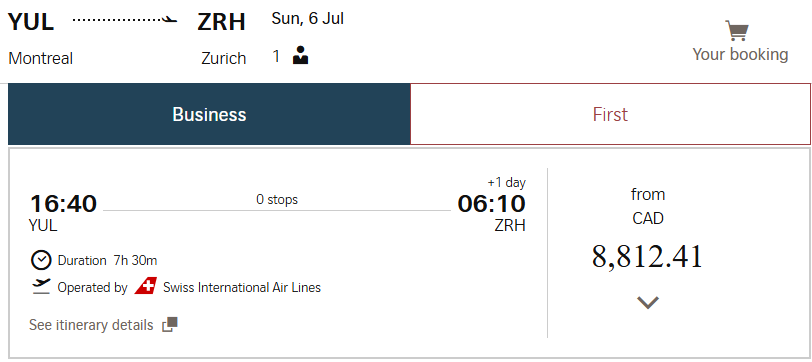812x362 pixels.
Task: Click the takeoff plane icon
Action: pos(41,286)
